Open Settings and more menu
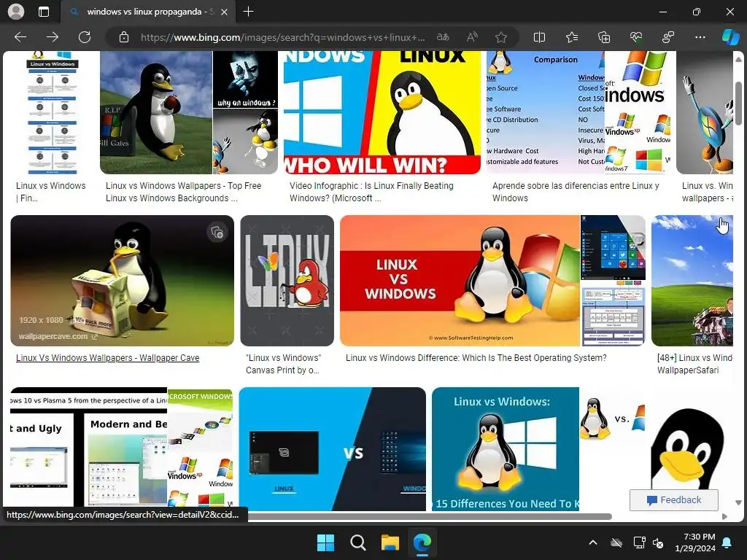Image resolution: width=747 pixels, height=560 pixels. click(x=700, y=37)
